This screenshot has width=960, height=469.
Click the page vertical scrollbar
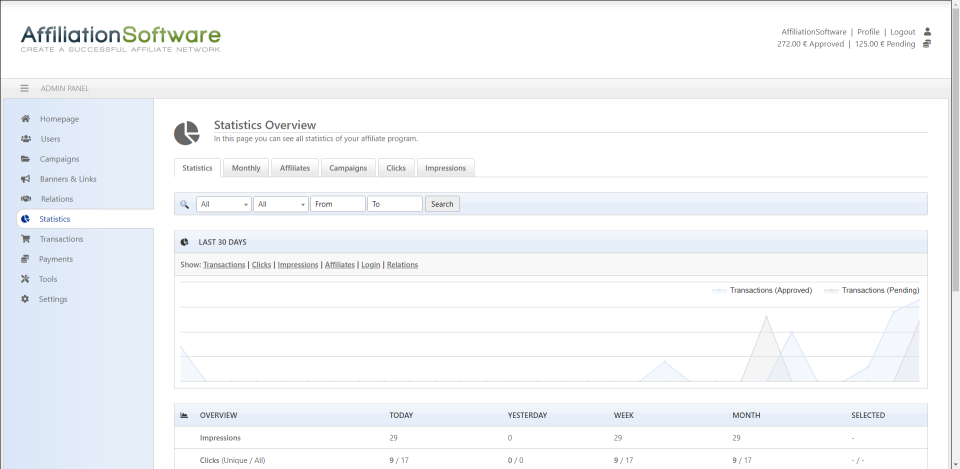pos(954,147)
